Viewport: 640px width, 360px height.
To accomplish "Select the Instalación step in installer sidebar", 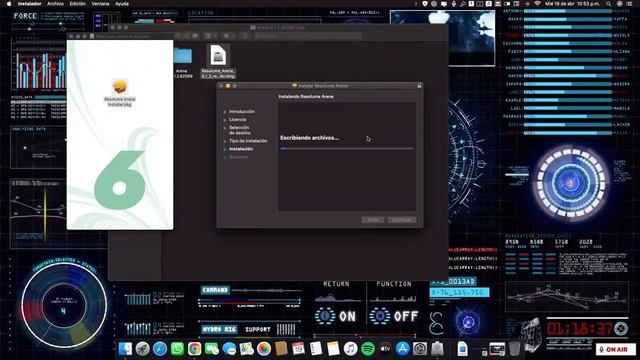I will click(241, 149).
